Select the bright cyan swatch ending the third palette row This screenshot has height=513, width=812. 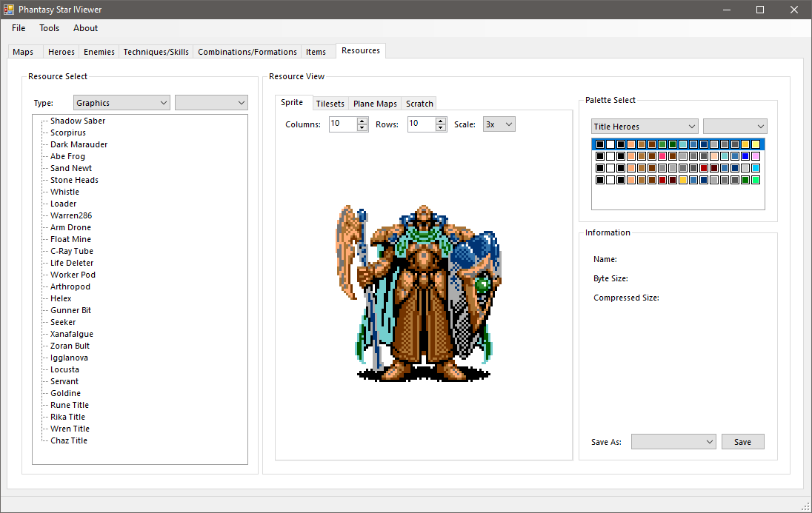click(756, 168)
